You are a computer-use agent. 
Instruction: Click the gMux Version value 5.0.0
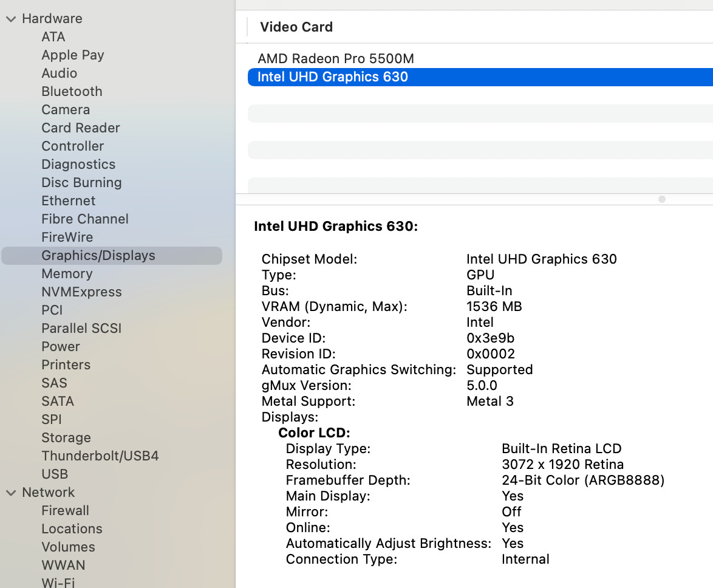(482, 385)
